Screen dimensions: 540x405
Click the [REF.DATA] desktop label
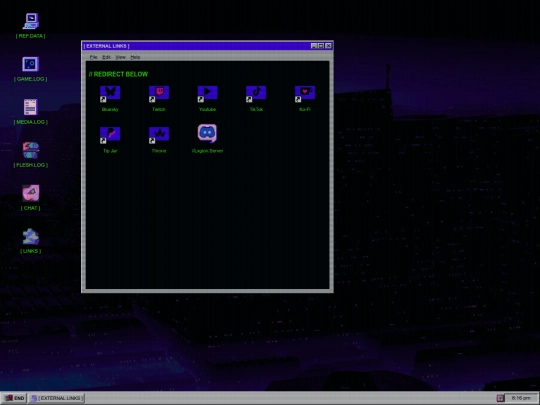click(x=31, y=36)
